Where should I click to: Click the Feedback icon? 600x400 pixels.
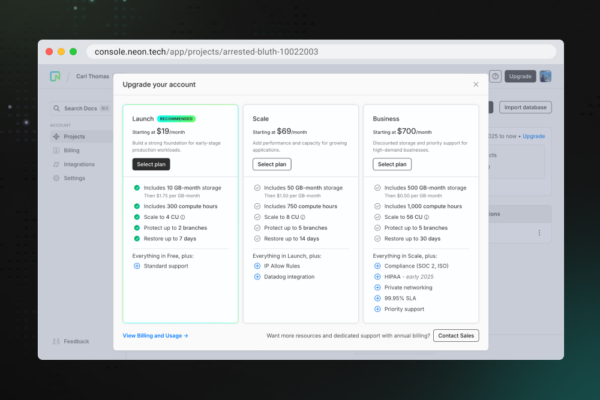[56, 341]
